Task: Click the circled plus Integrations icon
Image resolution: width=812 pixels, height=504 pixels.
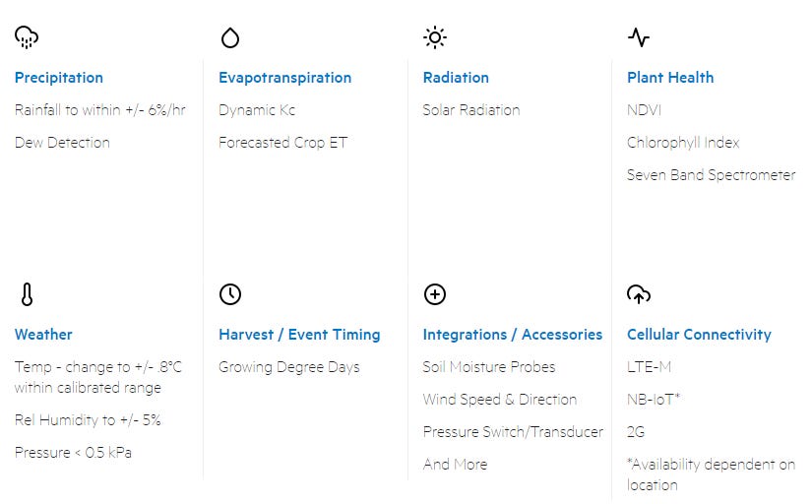Action: [435, 294]
